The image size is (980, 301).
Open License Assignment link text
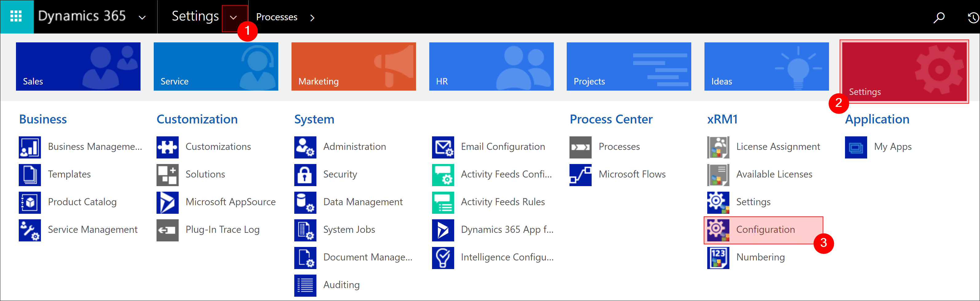[x=778, y=147]
